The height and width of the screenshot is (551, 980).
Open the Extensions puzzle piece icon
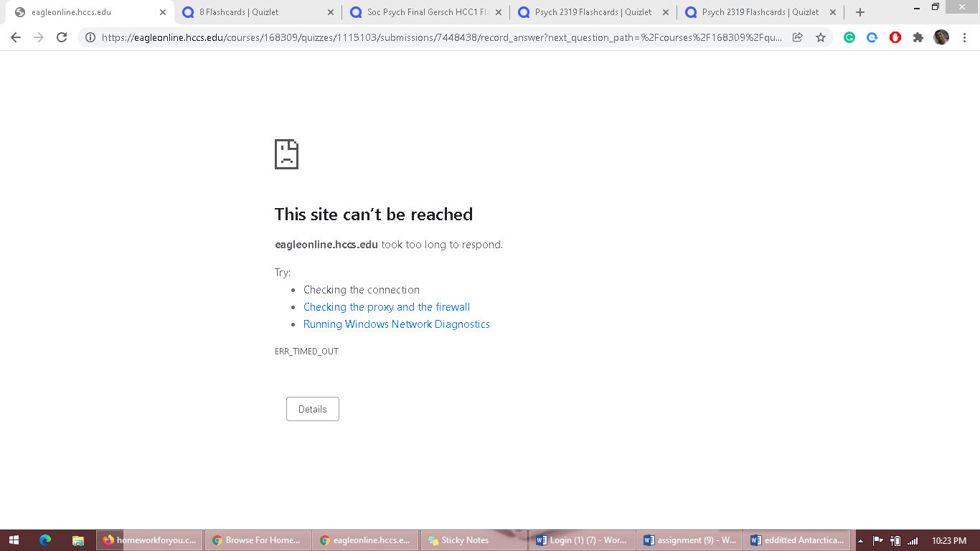(918, 37)
